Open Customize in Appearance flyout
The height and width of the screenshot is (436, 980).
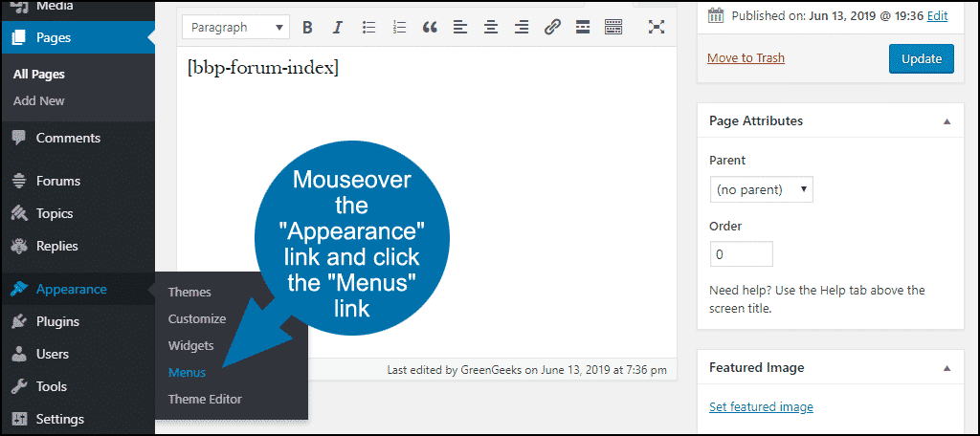(x=197, y=318)
